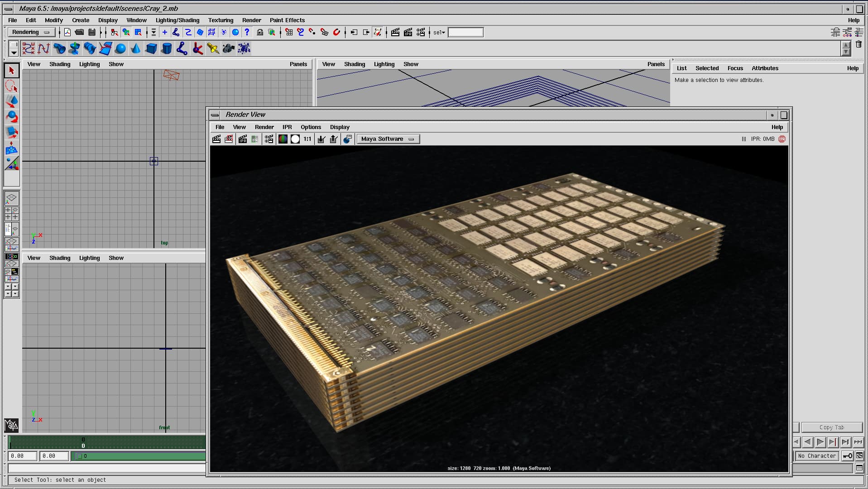Screen dimensions: 868x489
Task: Open the IPR menu in Render View
Action: [287, 127]
